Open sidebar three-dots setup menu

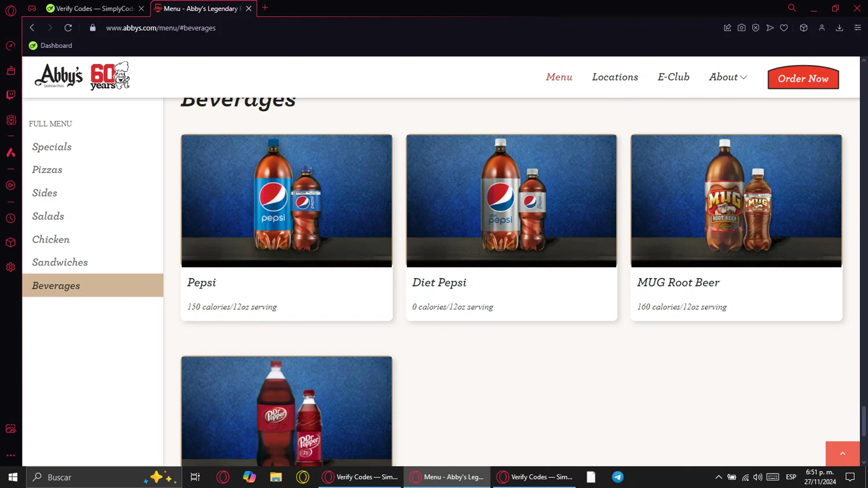[10, 455]
